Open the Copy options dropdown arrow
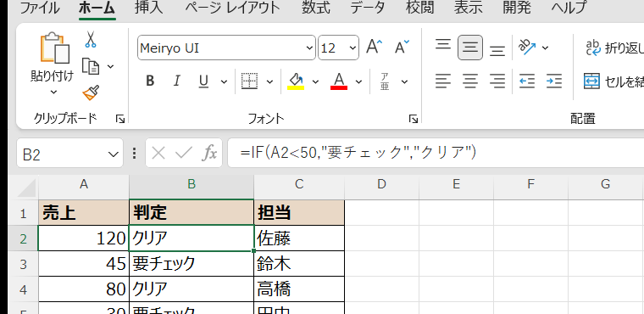 point(110,66)
